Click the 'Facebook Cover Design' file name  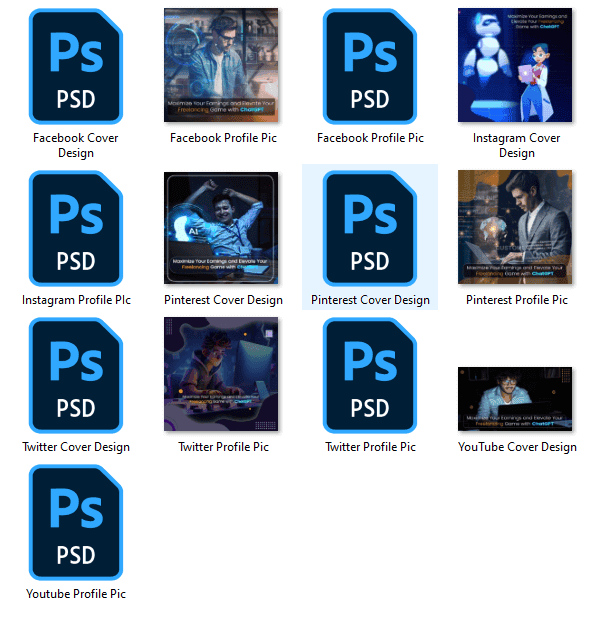[76, 145]
